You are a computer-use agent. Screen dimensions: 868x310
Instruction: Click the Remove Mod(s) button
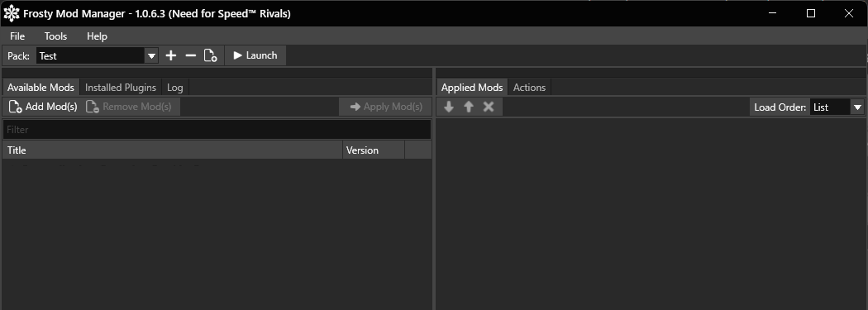pos(129,107)
